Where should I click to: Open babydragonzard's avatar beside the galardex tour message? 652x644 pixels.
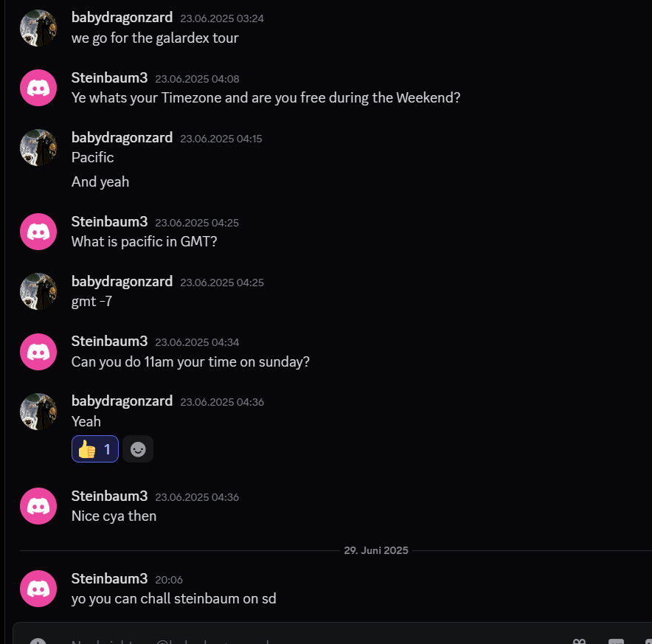[38, 28]
